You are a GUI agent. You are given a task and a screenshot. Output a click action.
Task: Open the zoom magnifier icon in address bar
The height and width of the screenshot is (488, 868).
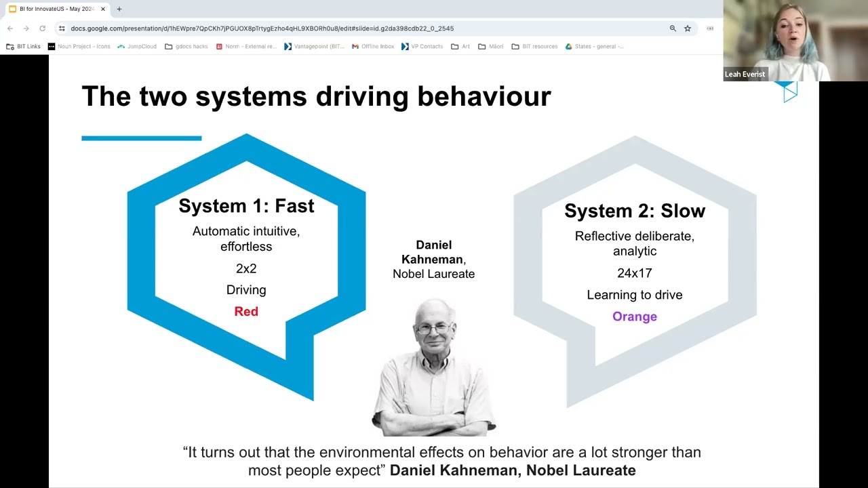coord(673,28)
